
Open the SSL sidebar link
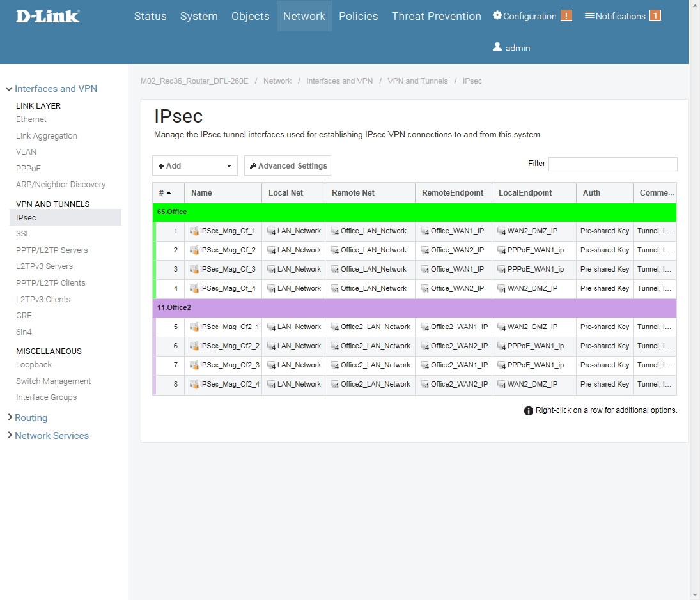[23, 234]
